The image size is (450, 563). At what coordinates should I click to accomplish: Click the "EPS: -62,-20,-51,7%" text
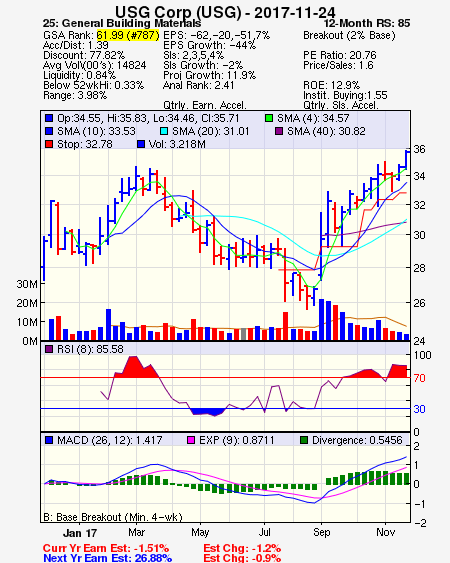tap(217, 35)
